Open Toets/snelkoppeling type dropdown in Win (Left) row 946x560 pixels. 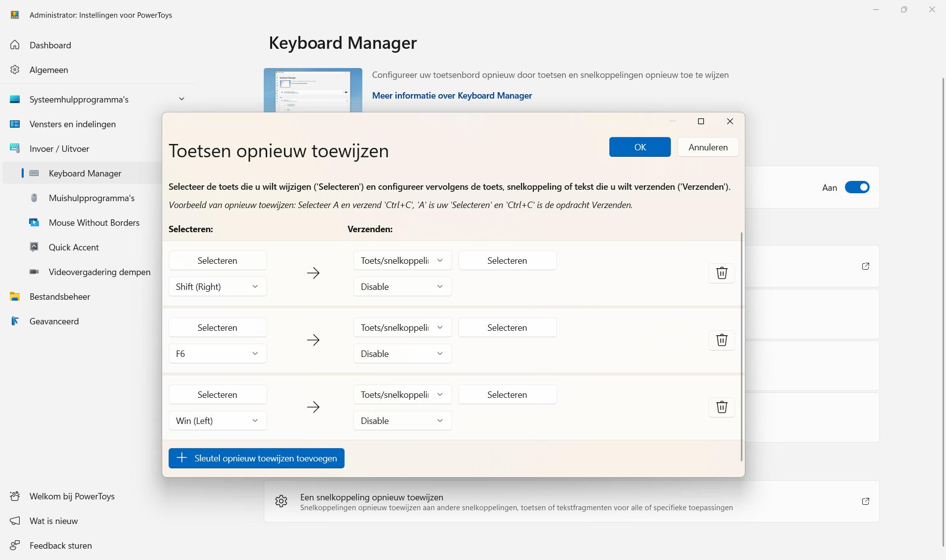(x=403, y=395)
